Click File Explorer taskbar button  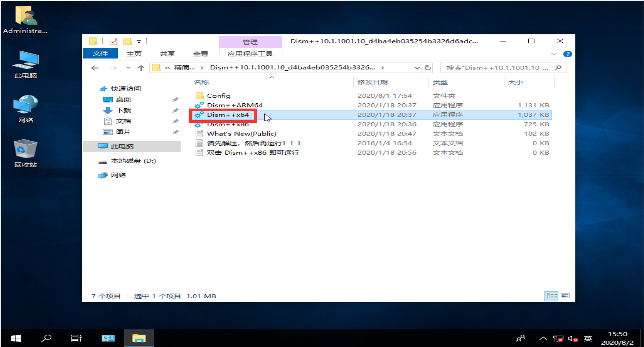(139, 338)
